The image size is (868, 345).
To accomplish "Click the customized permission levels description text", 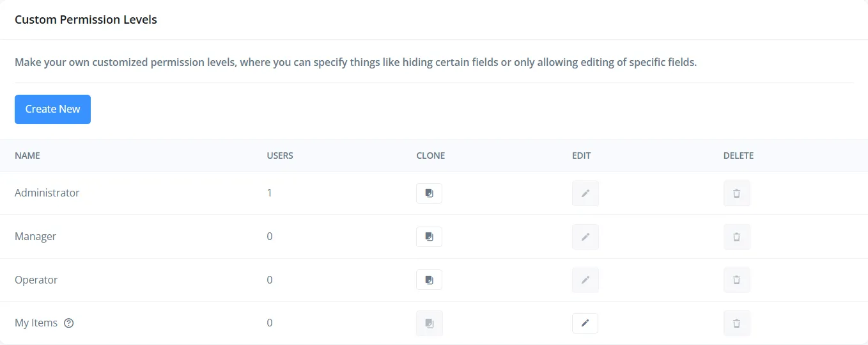I will (x=355, y=63).
